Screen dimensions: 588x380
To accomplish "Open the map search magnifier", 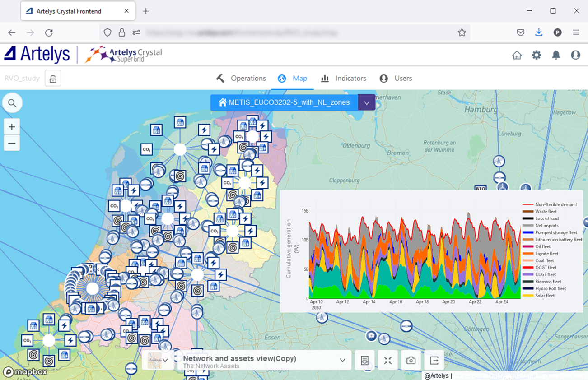I will click(x=12, y=103).
